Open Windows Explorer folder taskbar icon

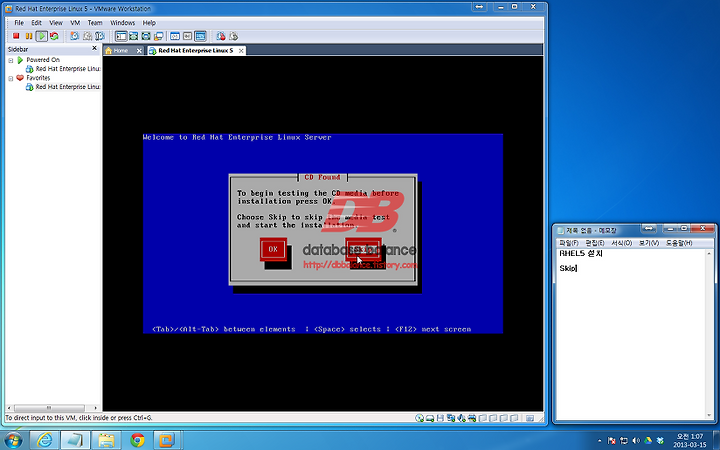pos(106,440)
